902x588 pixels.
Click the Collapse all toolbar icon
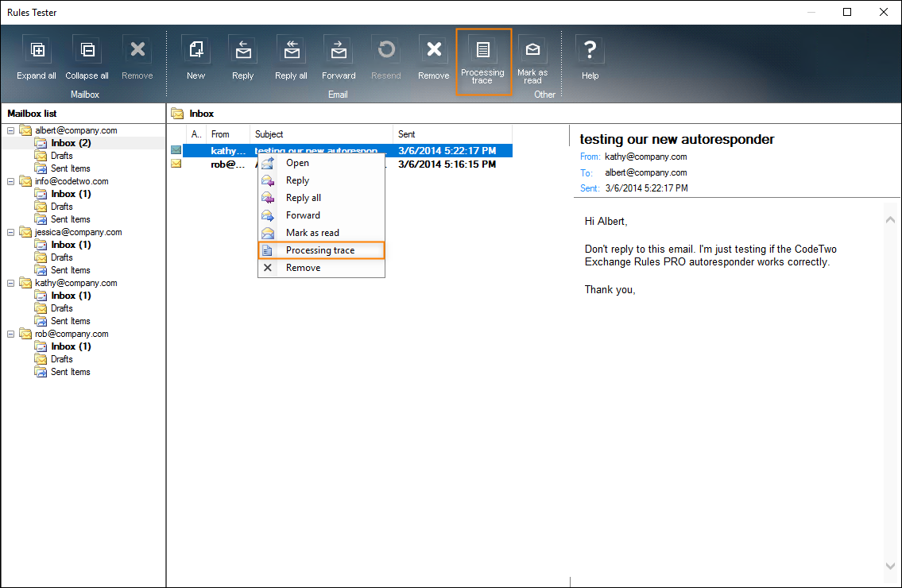click(x=87, y=50)
